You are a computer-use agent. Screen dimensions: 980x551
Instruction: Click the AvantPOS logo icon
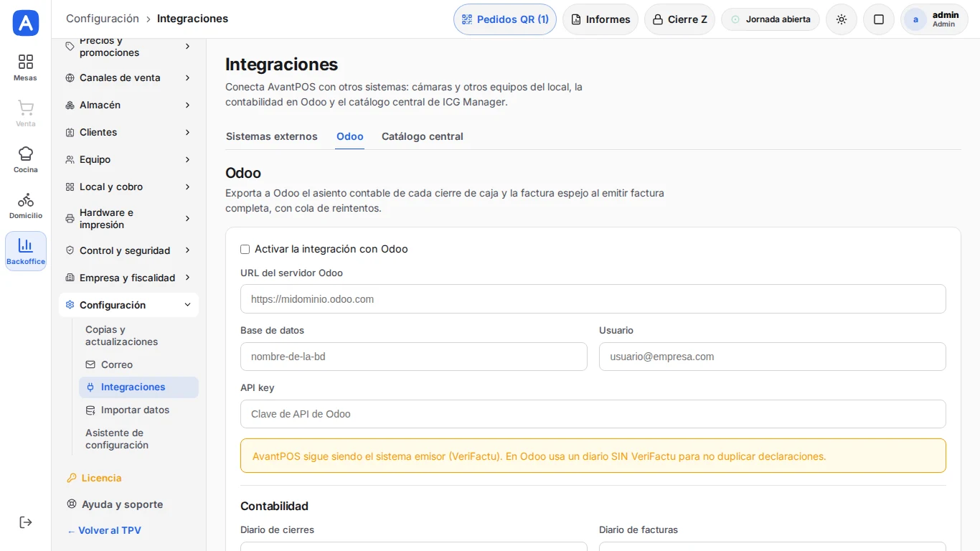point(26,23)
